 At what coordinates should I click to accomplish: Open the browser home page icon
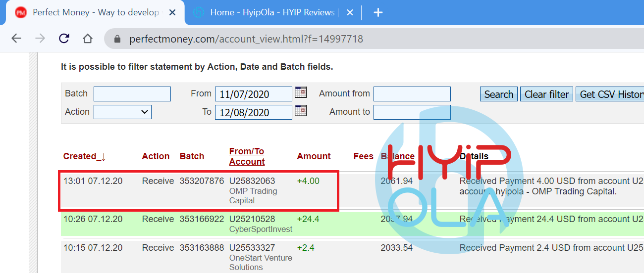coord(88,39)
